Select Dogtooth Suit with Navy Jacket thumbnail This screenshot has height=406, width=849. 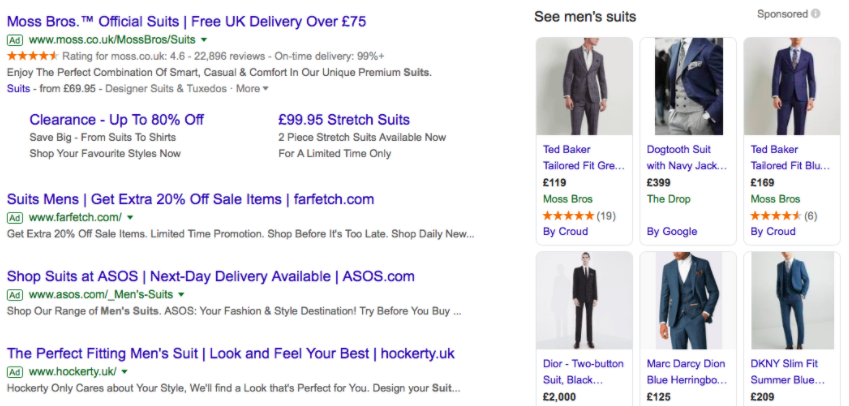(x=688, y=86)
